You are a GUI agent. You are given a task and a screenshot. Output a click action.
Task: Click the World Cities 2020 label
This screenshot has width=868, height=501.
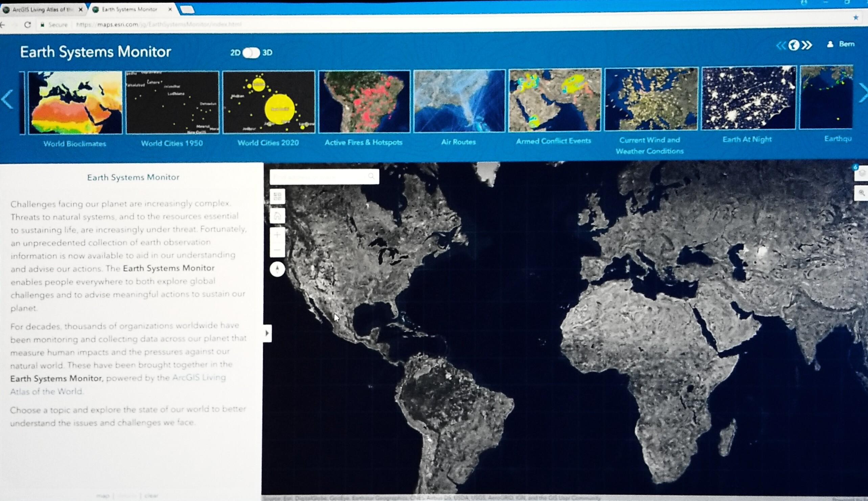268,143
